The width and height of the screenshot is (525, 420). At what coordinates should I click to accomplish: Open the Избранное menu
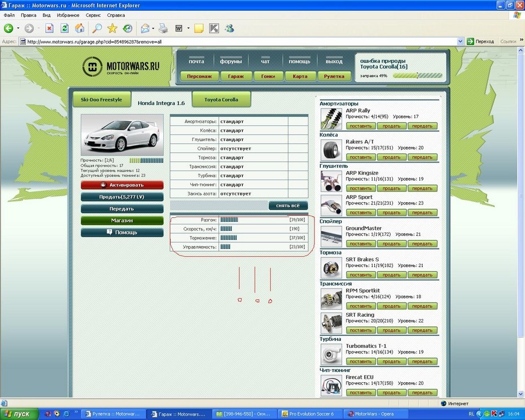68,15
